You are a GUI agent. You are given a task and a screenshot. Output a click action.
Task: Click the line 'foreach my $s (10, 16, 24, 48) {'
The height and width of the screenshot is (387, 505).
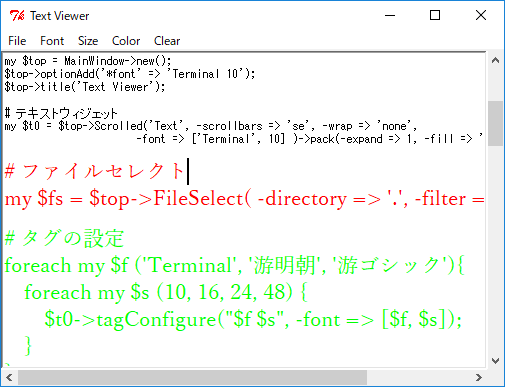point(166,292)
